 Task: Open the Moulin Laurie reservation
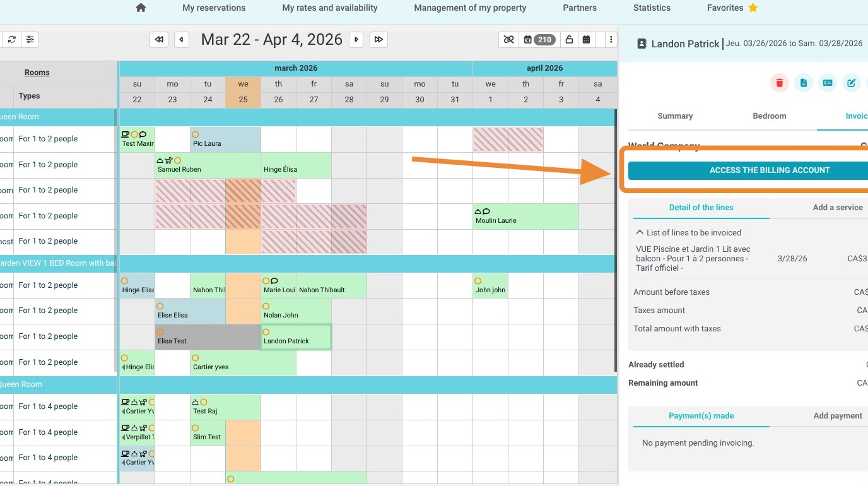click(525, 216)
